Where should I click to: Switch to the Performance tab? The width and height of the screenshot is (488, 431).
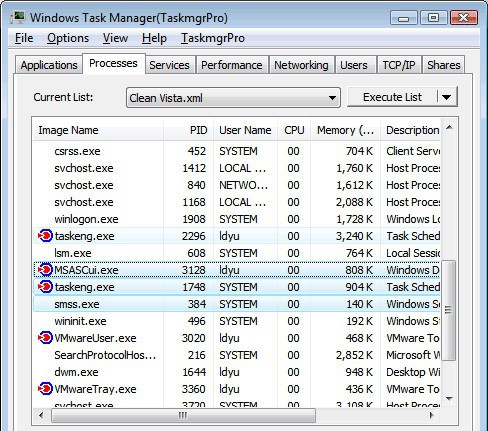click(232, 65)
